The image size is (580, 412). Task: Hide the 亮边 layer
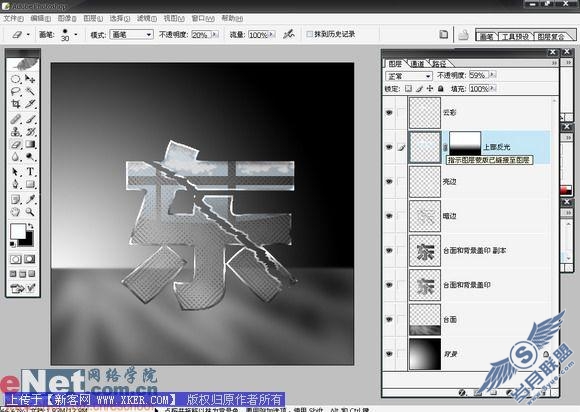[x=389, y=181]
